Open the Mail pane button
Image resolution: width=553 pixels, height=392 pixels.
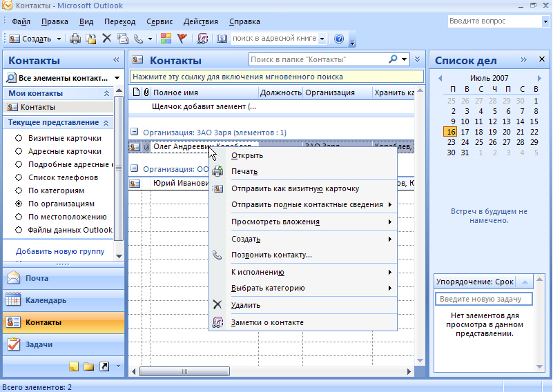coord(64,278)
